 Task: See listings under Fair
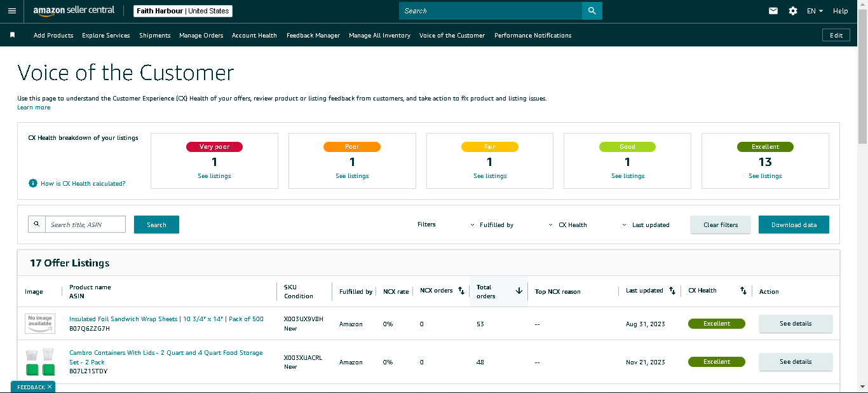(490, 176)
